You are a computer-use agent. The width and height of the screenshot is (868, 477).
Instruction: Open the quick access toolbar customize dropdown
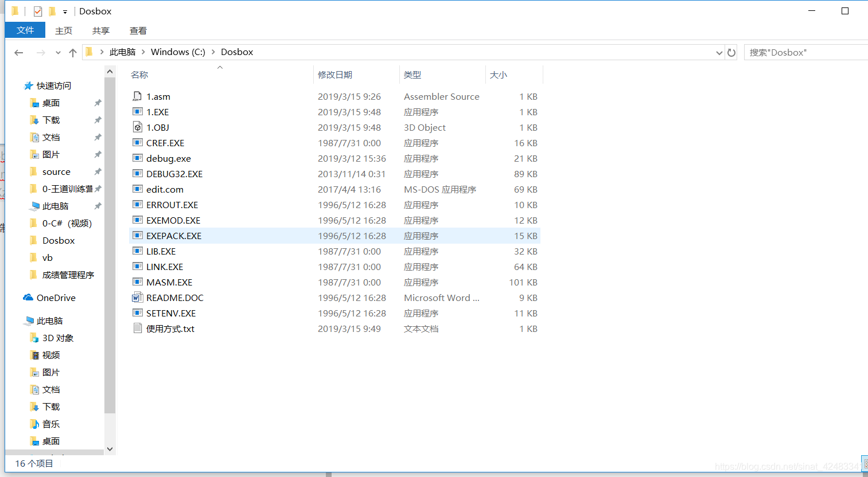tap(65, 11)
